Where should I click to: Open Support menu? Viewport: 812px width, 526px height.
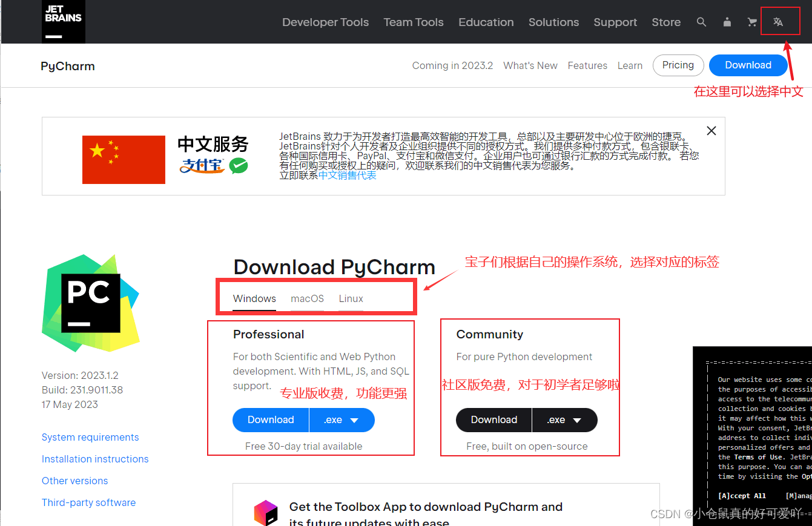[x=615, y=22]
